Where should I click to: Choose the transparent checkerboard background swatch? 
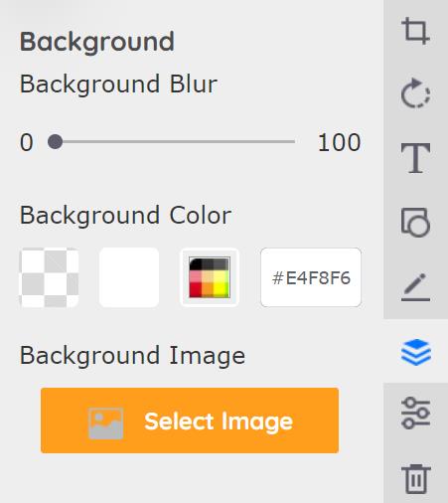click(x=50, y=277)
